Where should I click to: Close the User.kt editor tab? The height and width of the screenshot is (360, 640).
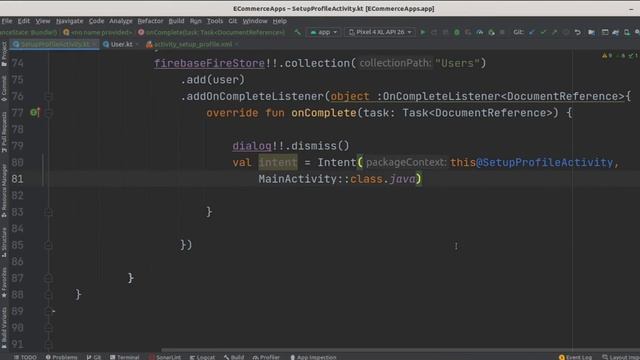pos(137,44)
